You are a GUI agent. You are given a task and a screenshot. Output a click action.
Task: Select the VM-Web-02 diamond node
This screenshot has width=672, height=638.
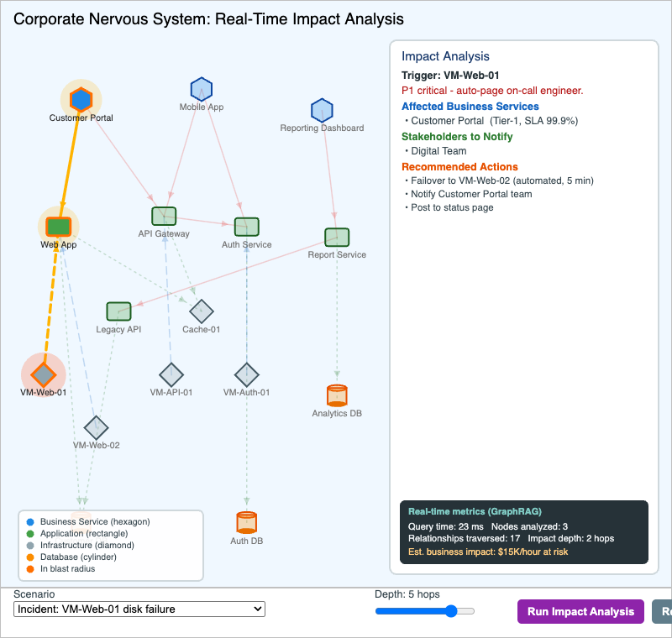pos(96,427)
